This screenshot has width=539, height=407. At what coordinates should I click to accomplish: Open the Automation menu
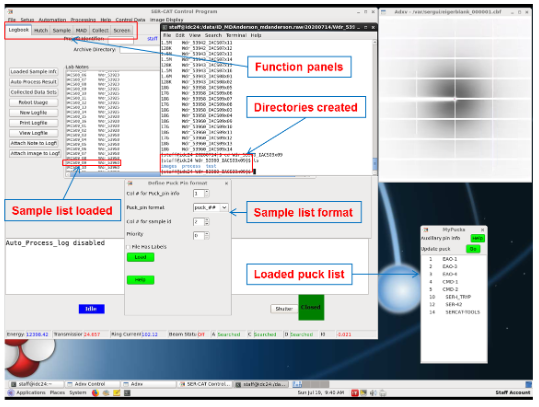coord(52,20)
